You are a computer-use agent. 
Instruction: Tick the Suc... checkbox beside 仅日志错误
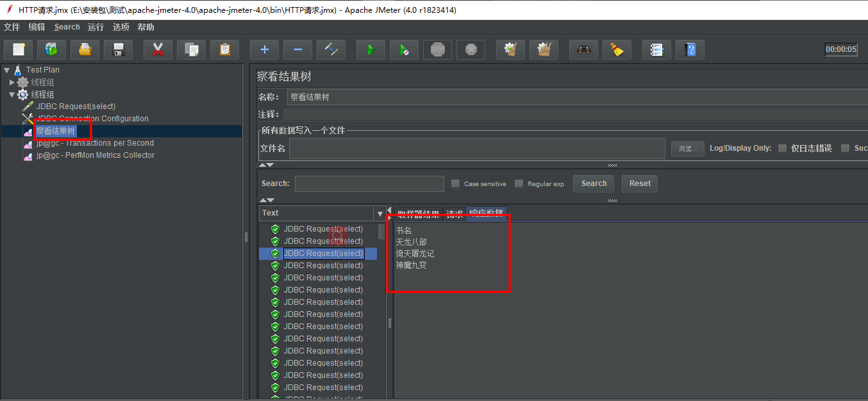point(845,148)
